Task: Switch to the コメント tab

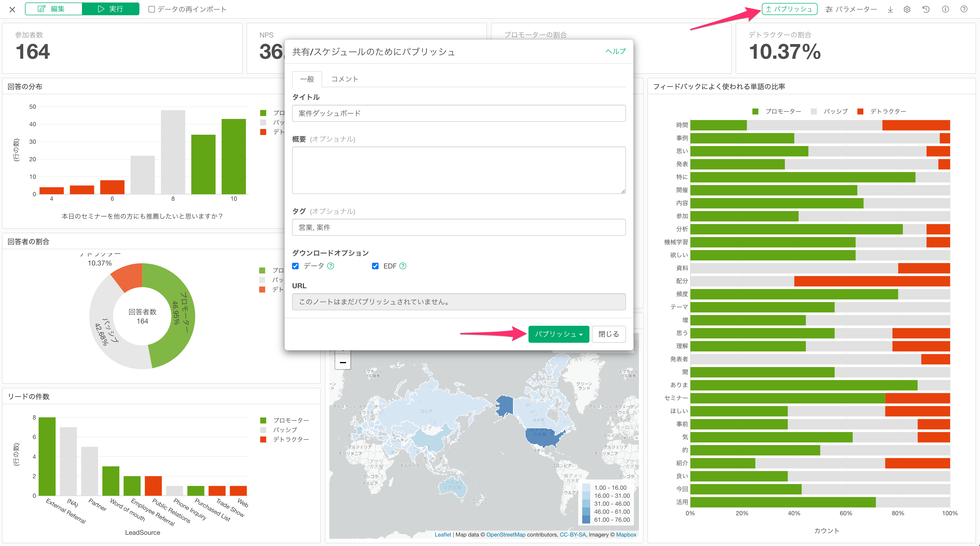Action: tap(345, 79)
